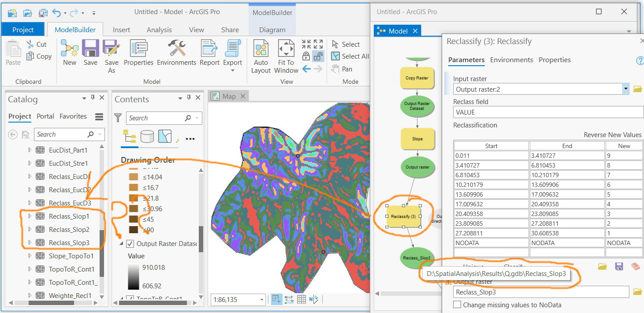The image size is (644, 313).
Task: Expand the Export dropdown in ribbon
Action: [232, 70]
